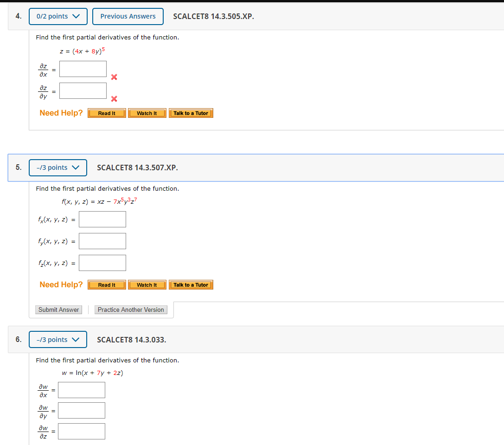Click Read It for question 4
The image size is (504, 445).
click(x=106, y=113)
